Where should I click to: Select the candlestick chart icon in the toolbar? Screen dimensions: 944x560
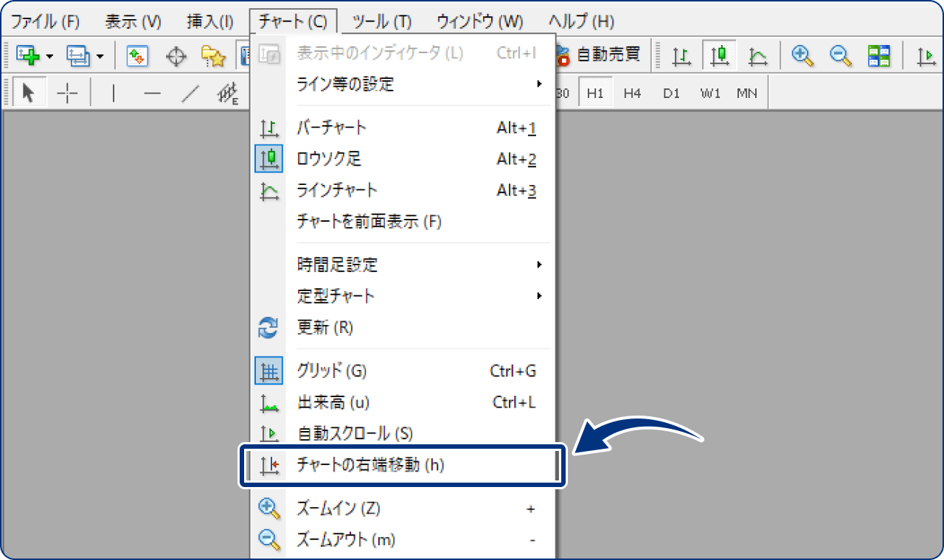(x=719, y=55)
